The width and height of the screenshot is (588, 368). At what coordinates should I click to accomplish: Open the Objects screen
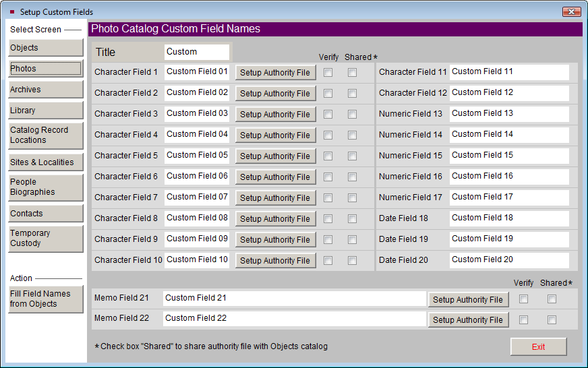coord(45,48)
